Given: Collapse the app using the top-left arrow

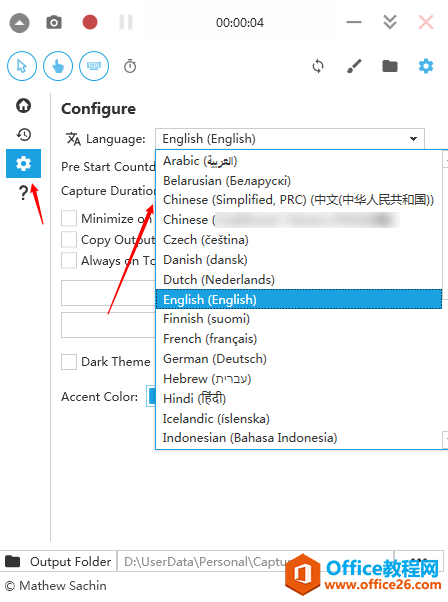Looking at the screenshot, I should (19, 23).
